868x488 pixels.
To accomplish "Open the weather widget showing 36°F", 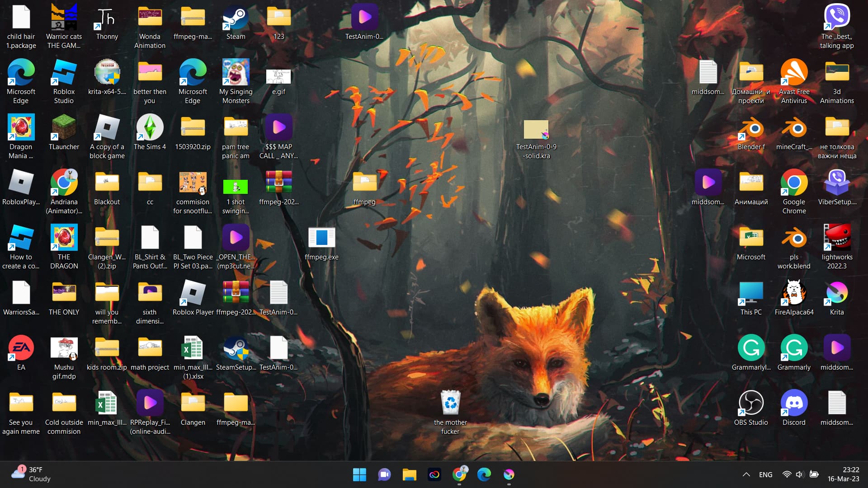I will [x=32, y=474].
